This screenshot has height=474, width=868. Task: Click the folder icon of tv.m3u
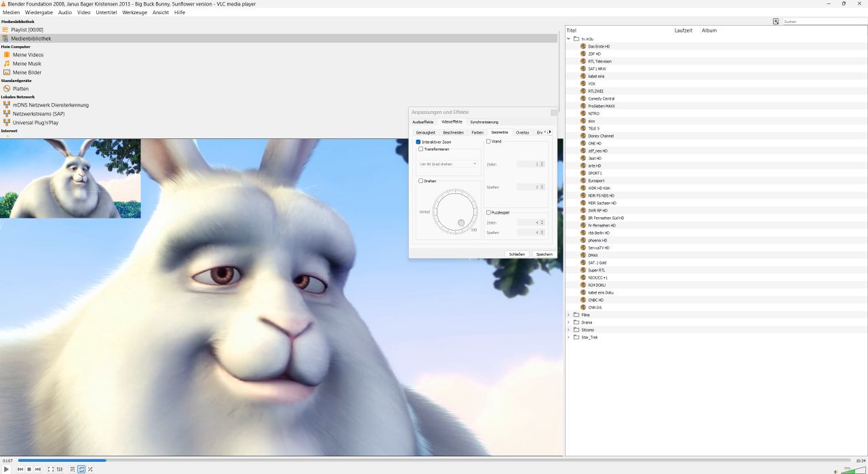[x=576, y=39]
